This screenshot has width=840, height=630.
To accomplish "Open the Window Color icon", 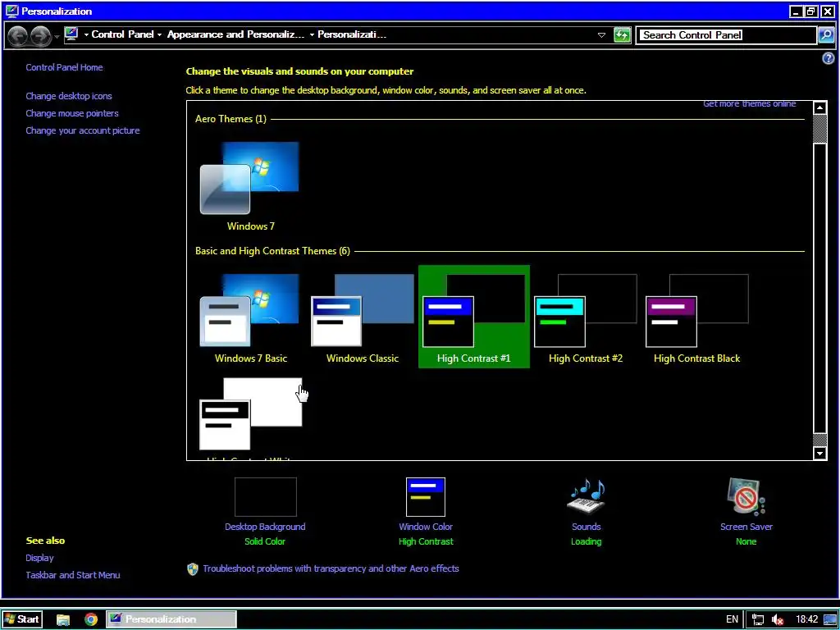I will pos(426,496).
